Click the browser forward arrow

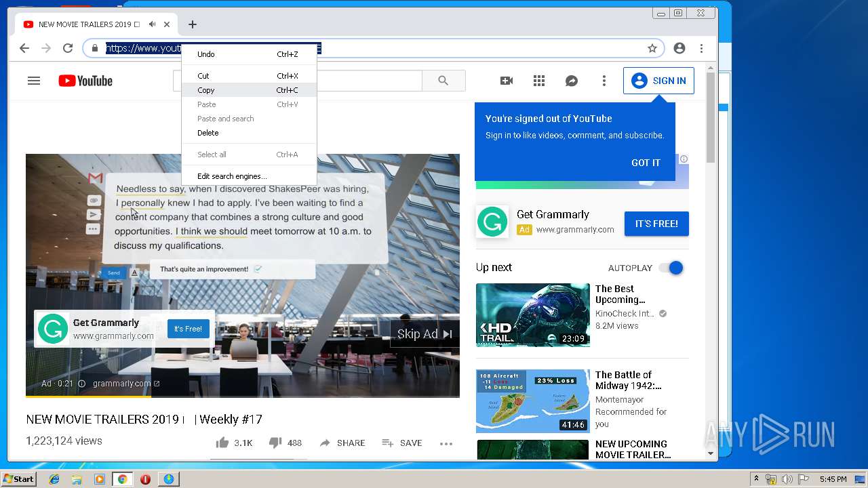pos(46,48)
